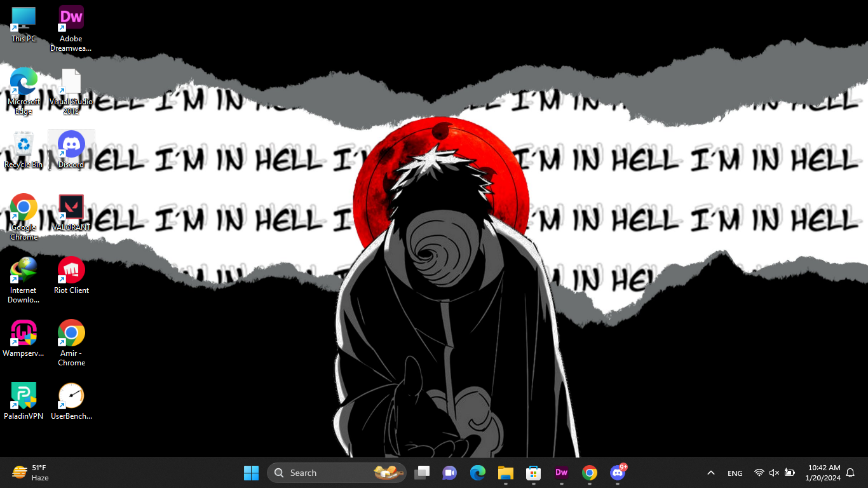Viewport: 868px width, 488px height.
Task: Click the battery tray icon
Action: [790, 473]
